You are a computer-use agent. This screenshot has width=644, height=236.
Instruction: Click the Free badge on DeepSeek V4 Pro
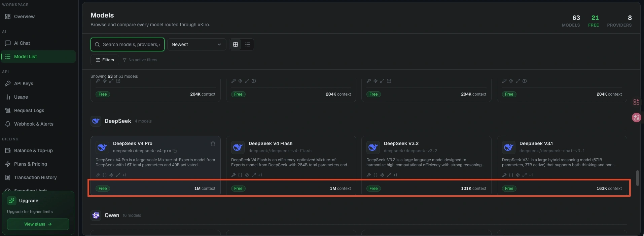[103, 189]
